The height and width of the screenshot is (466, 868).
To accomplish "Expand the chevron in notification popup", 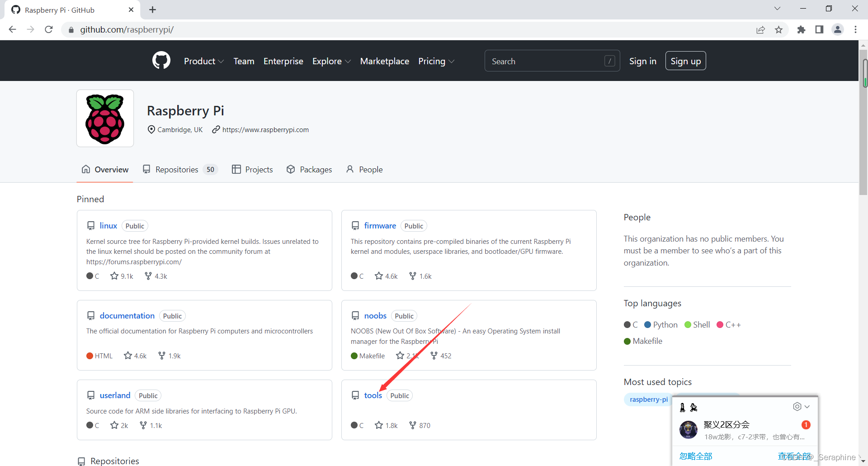I will 807,407.
